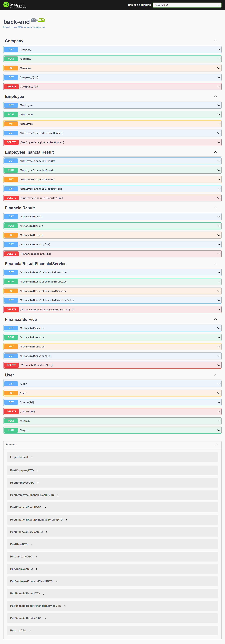Image resolution: width=225 pixels, height=644 pixels.
Task: Click chevron on GET /EmployeeFinancialResult row
Action: click(x=219, y=161)
